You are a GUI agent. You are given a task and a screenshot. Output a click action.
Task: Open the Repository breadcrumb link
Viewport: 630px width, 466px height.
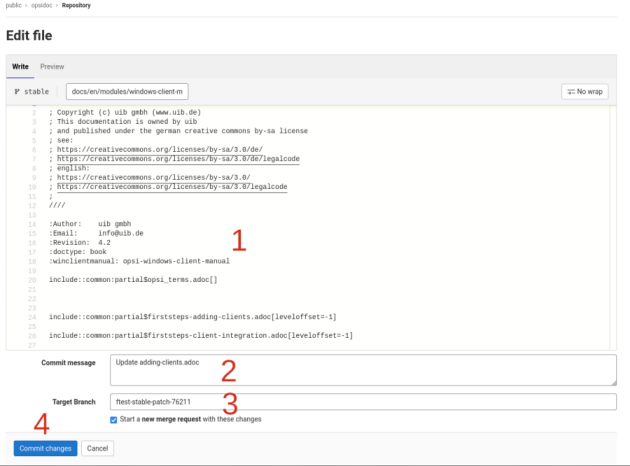(x=76, y=6)
